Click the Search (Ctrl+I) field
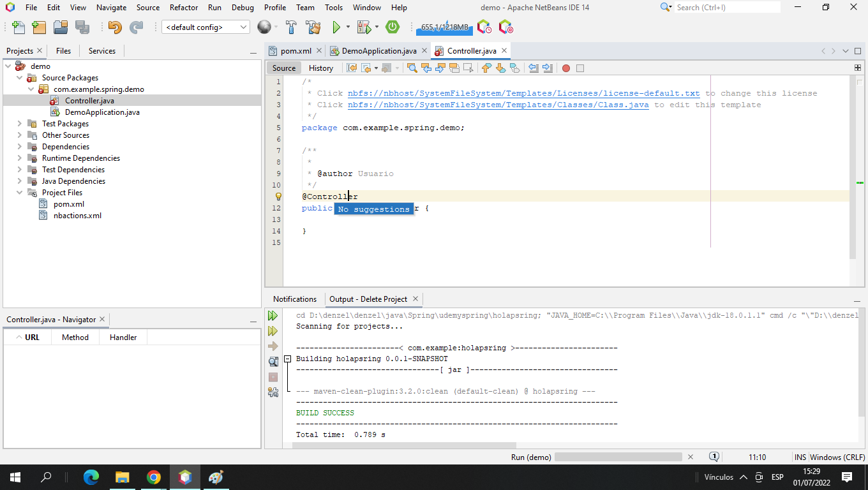The image size is (868, 490). (728, 7)
